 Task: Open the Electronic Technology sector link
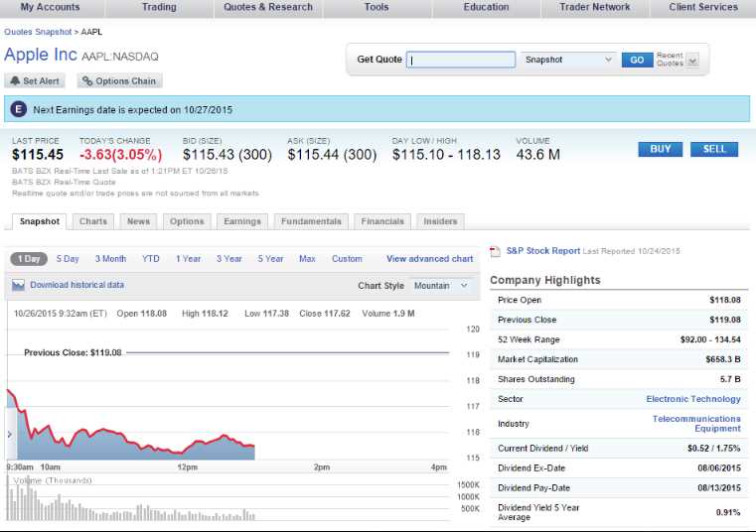click(x=693, y=399)
